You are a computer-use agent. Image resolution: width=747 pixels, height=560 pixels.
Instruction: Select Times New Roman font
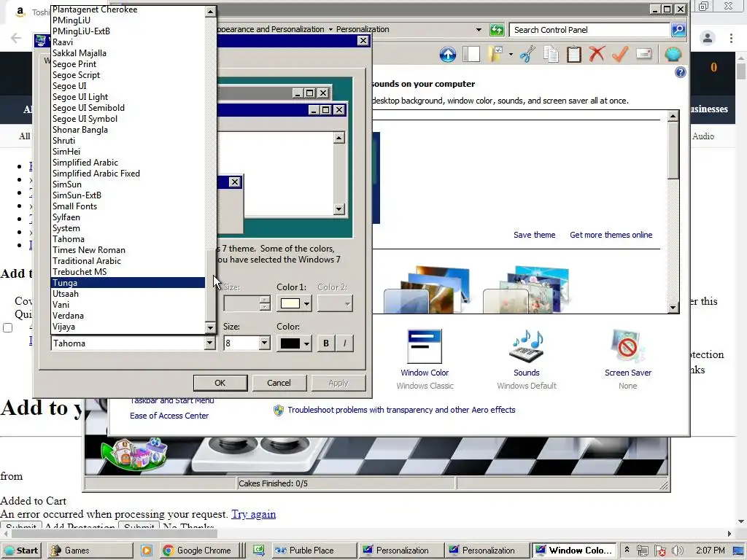[128, 250]
